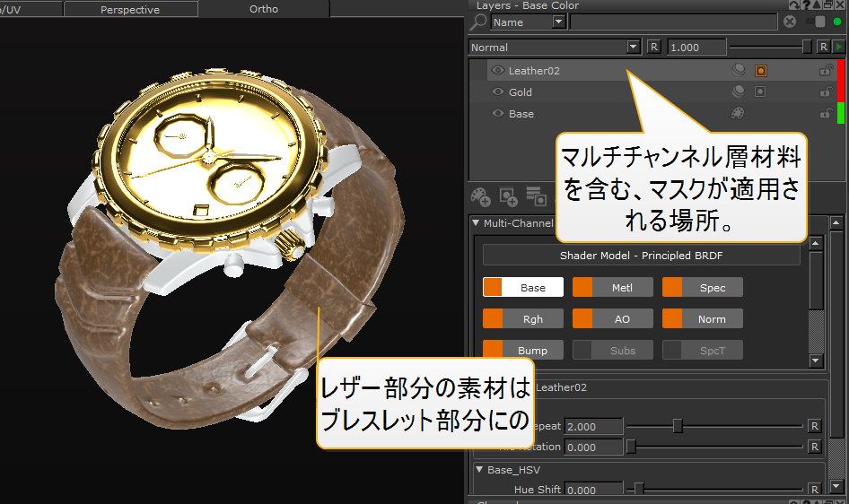Click the Shader Model - Principled BRDF button
Viewport: 849px width, 504px height.
point(641,256)
